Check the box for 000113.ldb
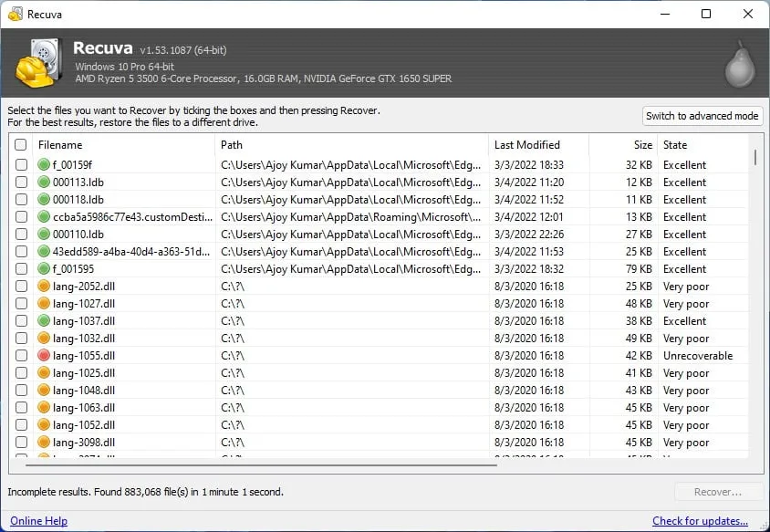Screen dimensions: 770x532 (x=21, y=183)
